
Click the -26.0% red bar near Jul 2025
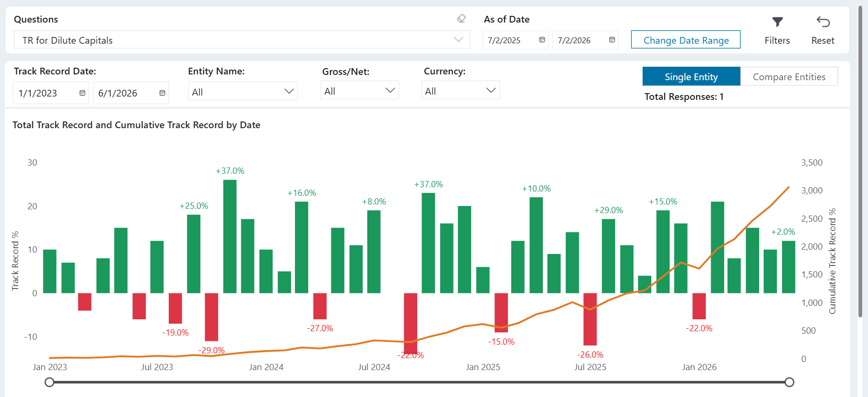(x=590, y=319)
